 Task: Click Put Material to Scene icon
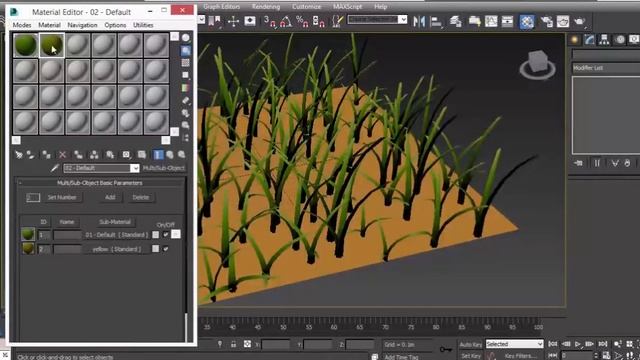(31, 155)
